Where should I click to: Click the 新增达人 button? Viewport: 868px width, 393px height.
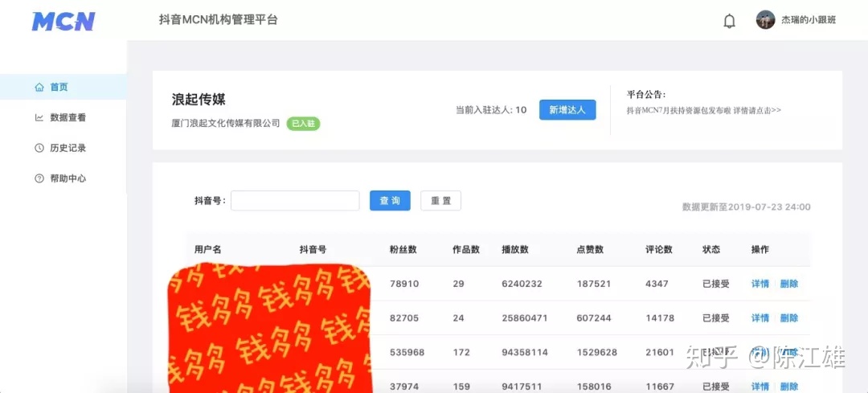pyautogui.click(x=567, y=109)
